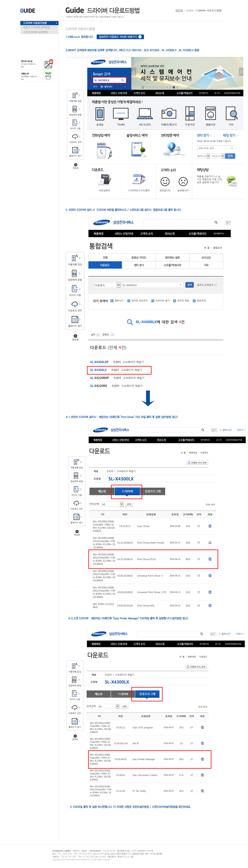Click the banner's next arrow
The image size is (248, 868).
tap(241, 72)
